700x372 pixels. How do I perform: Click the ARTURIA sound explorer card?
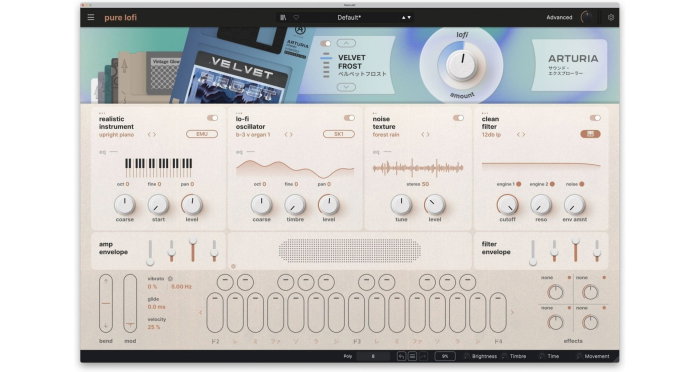[x=569, y=65]
